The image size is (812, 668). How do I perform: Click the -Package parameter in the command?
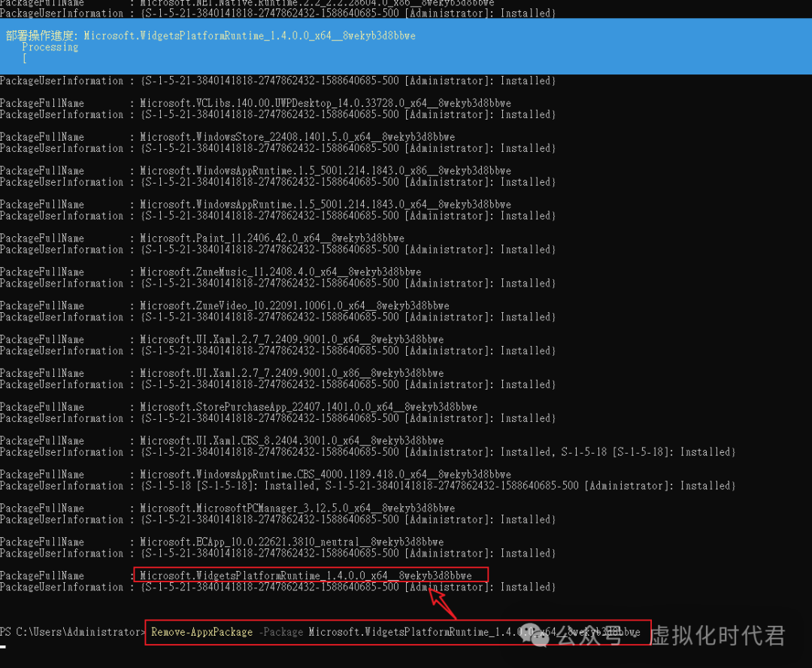pyautogui.click(x=281, y=632)
